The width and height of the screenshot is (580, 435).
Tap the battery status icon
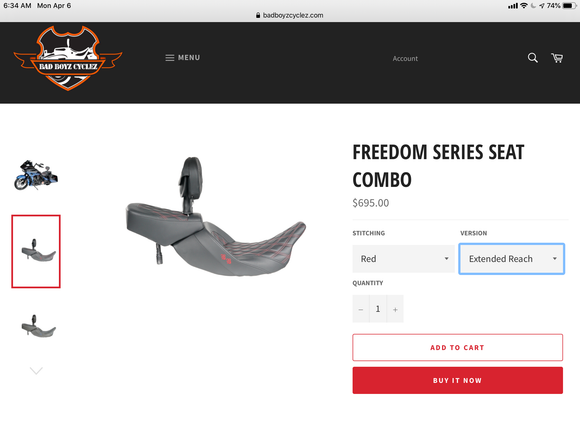569,6
